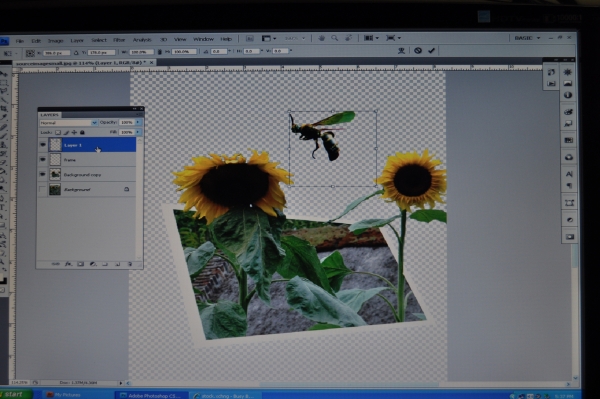Click the reference point locator grid
Viewport: 600px width, 399px height.
pos(30,53)
